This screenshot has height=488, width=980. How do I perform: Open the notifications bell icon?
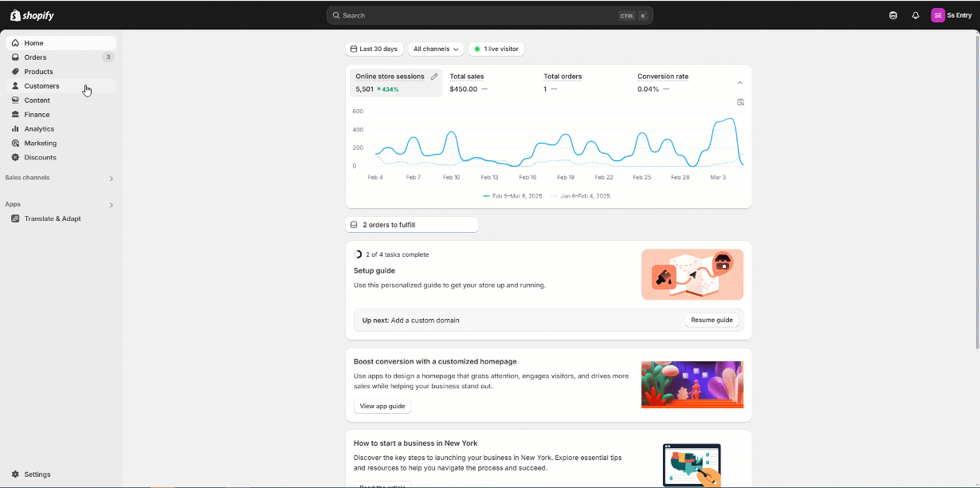(x=915, y=15)
